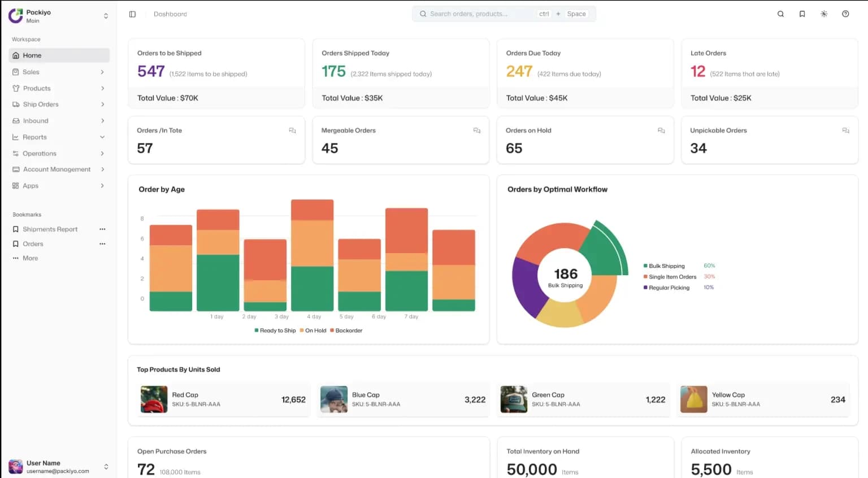Screen dimensions: 868x478
Task: Click the Sales icon in sidebar
Action: 16,72
